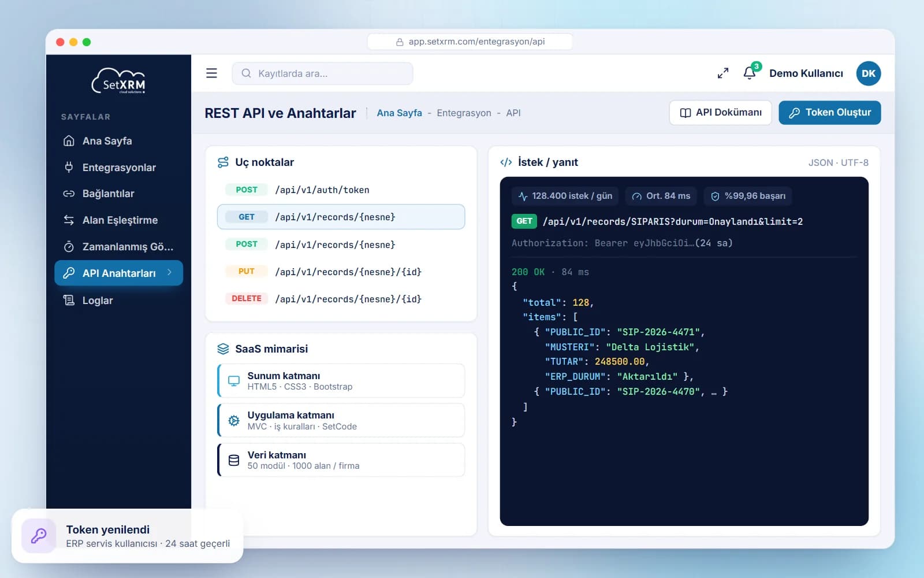Click the Loglar log icon

pos(69,300)
